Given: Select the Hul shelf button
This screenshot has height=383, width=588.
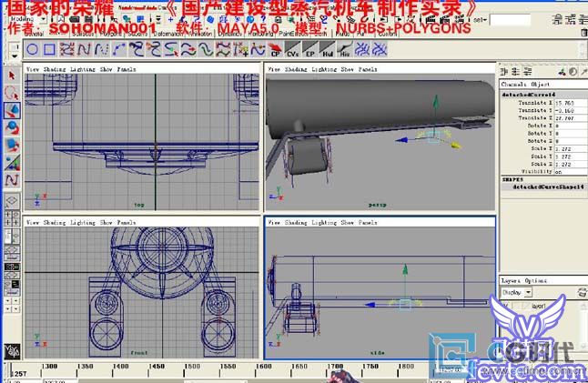Looking at the screenshot, I should pyautogui.click(x=327, y=49).
